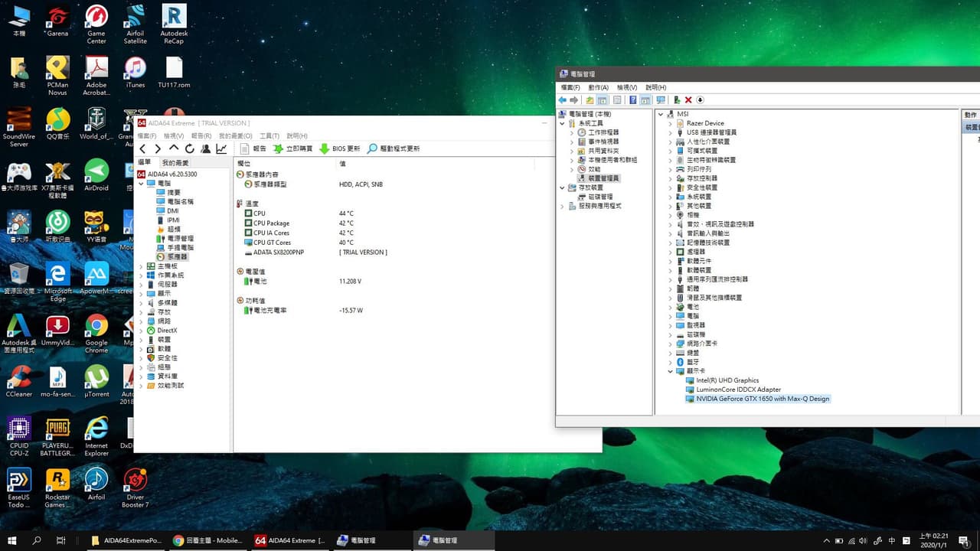Click the 立即購買 buy now button
This screenshot has height=551, width=980.
pos(293,148)
